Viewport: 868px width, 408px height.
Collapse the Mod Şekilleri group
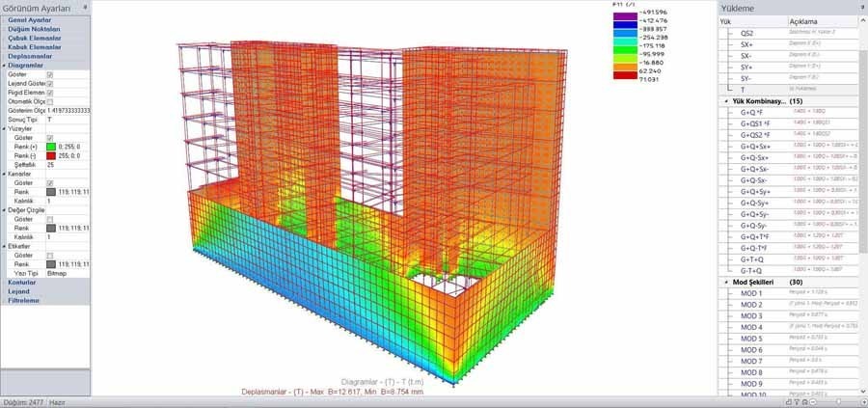[725, 282]
